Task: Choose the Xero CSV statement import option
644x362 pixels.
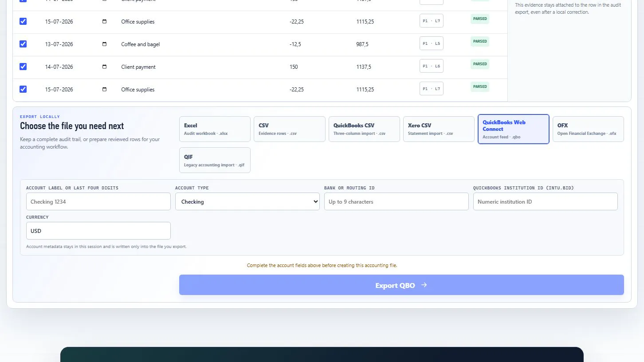Action: click(x=439, y=129)
